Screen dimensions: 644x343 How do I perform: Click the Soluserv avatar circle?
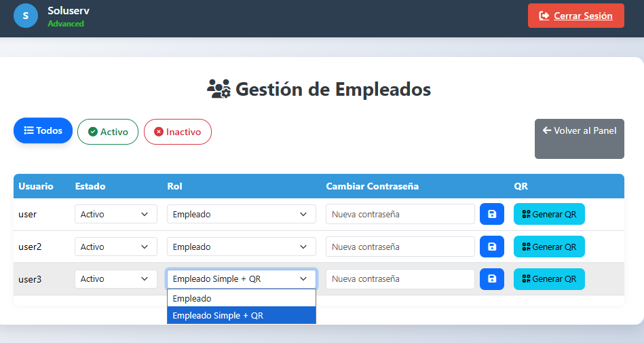(x=26, y=16)
